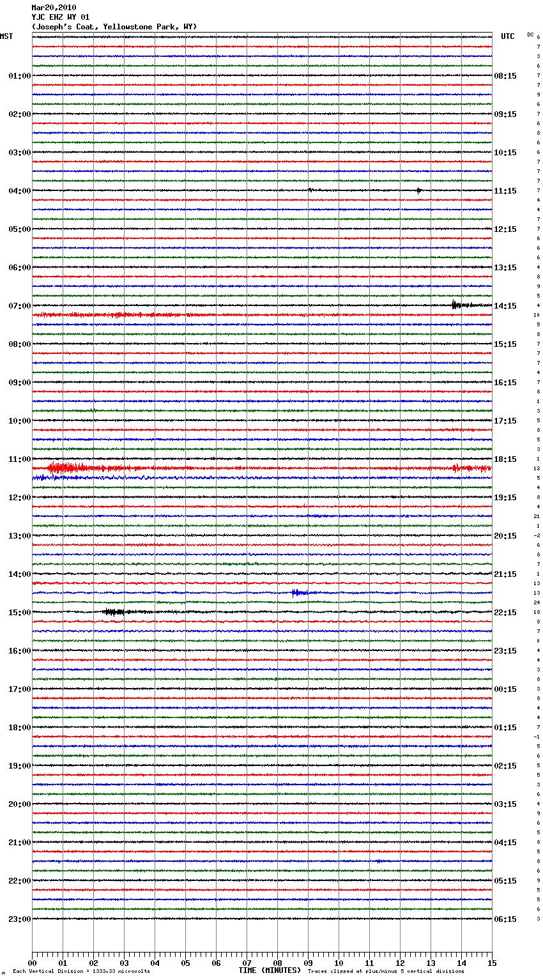Click the 04:00 MST hour label
This screenshot has width=543, height=980.
click(x=20, y=191)
